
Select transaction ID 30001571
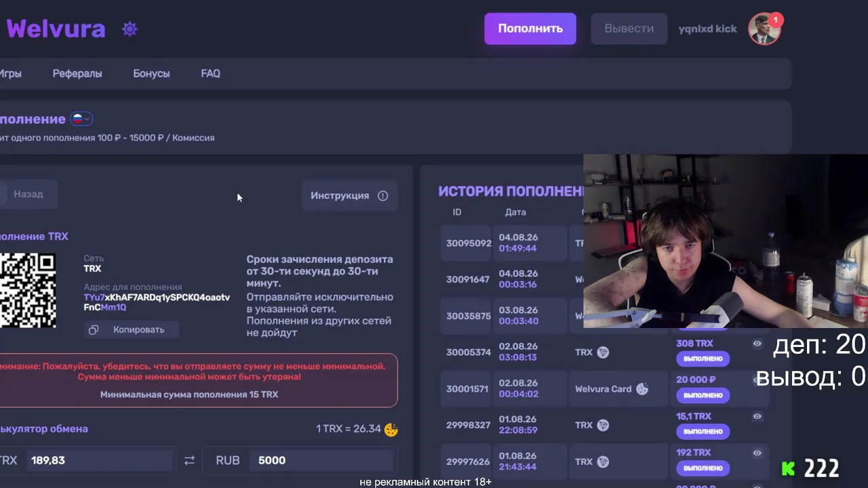pos(467,389)
